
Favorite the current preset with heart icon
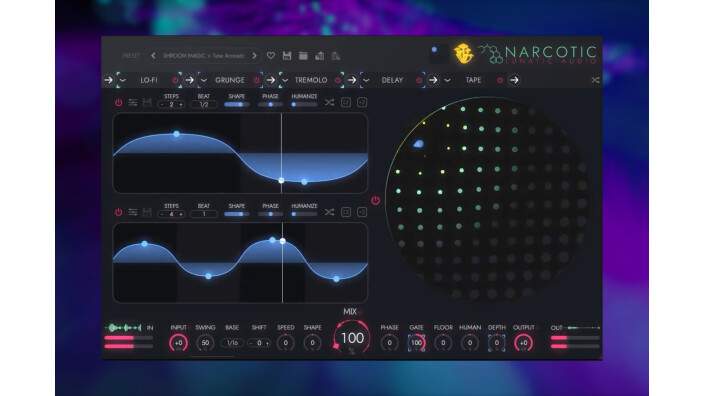pyautogui.click(x=271, y=56)
